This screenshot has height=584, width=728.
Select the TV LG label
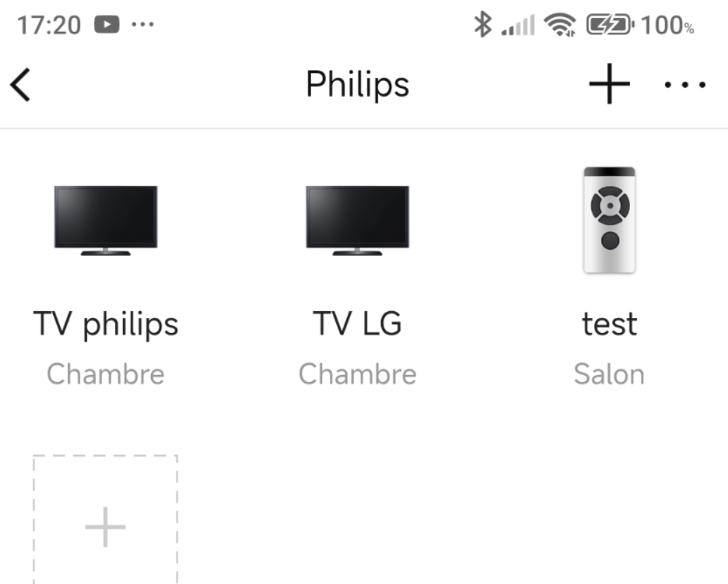[x=357, y=323]
